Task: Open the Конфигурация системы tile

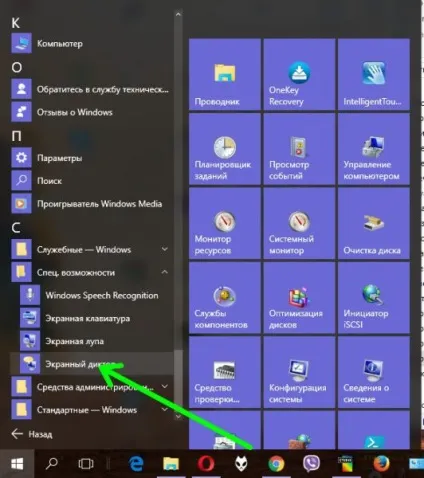Action: pyautogui.click(x=299, y=372)
